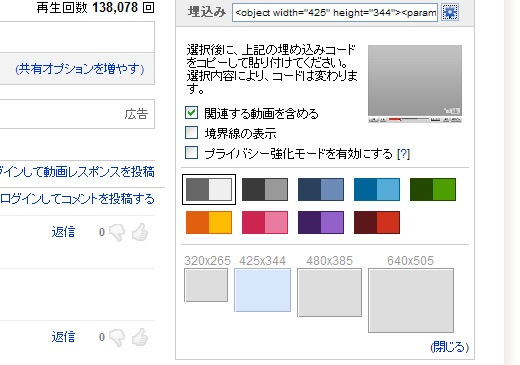Viewport: 520px width, 365px height.
Task: Thumbs up the second comment
Action: pyautogui.click(x=140, y=337)
